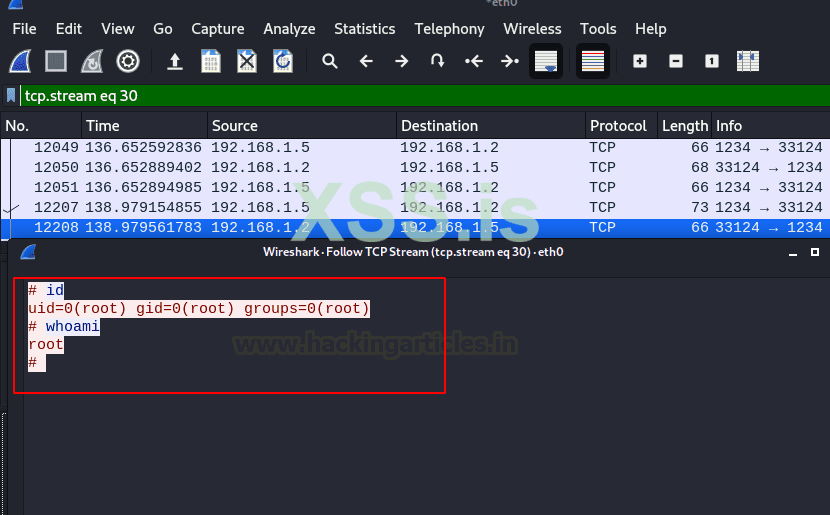
Task: Close this capture file icon
Action: [x=247, y=61]
